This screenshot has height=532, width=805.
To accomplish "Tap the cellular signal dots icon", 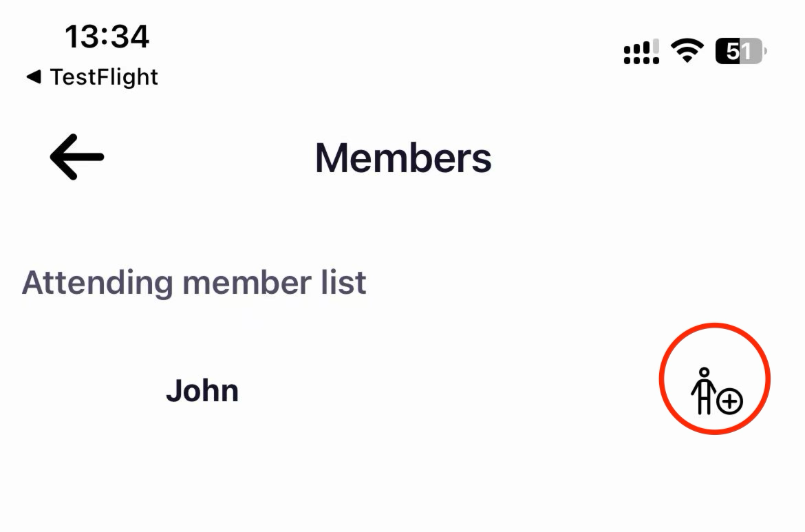I will (x=641, y=52).
